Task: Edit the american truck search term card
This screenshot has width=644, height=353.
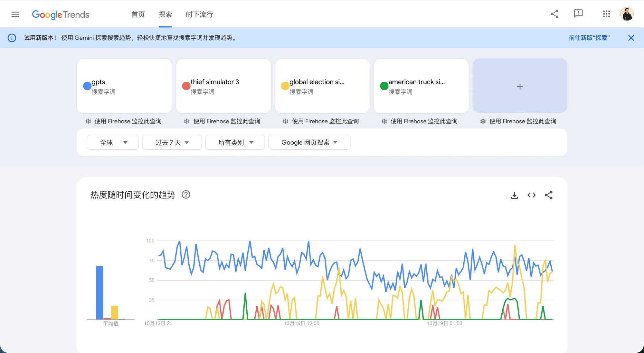Action: coord(421,86)
